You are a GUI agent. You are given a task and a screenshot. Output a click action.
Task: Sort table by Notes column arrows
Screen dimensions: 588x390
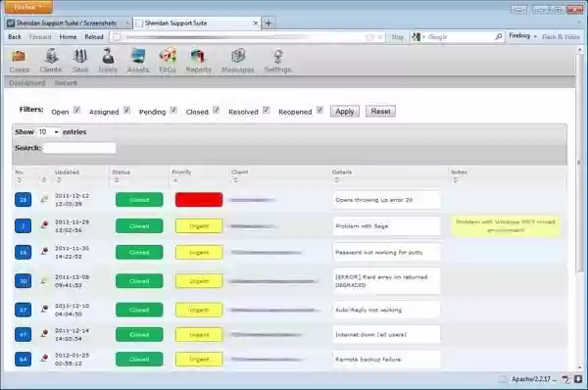tap(456, 180)
